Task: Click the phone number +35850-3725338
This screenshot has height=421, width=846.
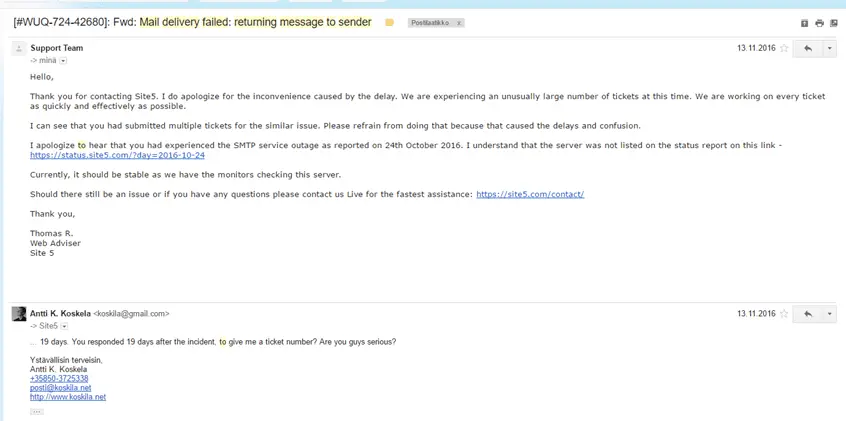Action: tap(59, 378)
